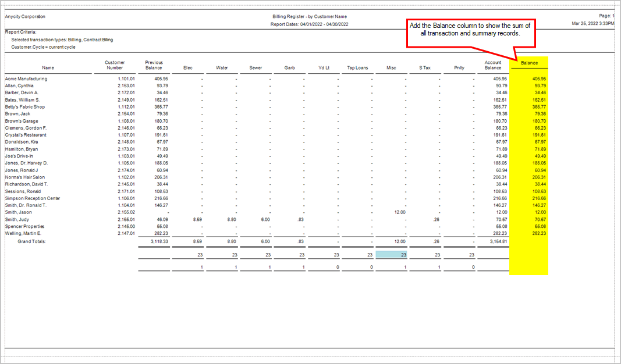
Task: Click the Misc column header
Action: click(391, 67)
